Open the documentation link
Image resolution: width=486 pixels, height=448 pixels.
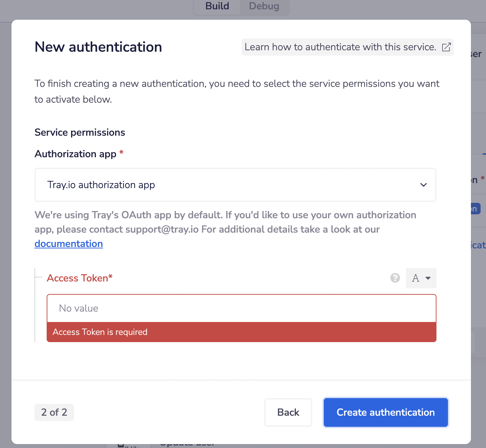click(x=68, y=244)
